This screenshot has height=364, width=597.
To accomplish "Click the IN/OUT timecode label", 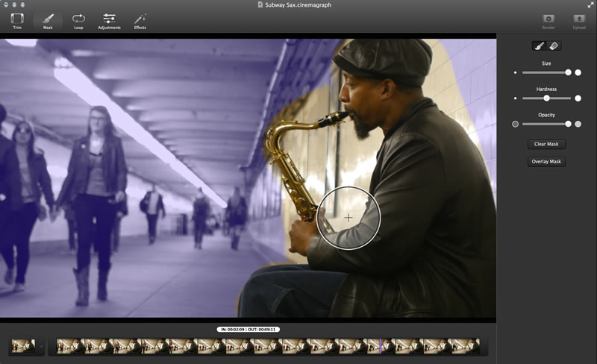I will 248,329.
